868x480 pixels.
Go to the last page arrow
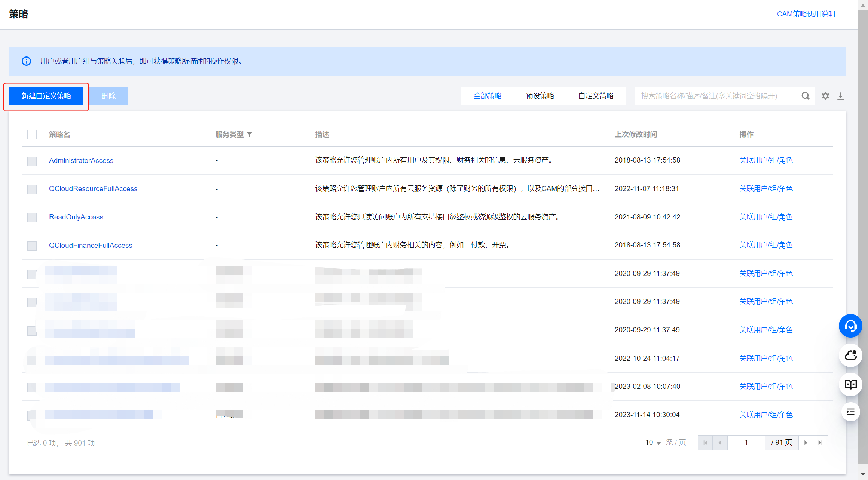(x=820, y=443)
